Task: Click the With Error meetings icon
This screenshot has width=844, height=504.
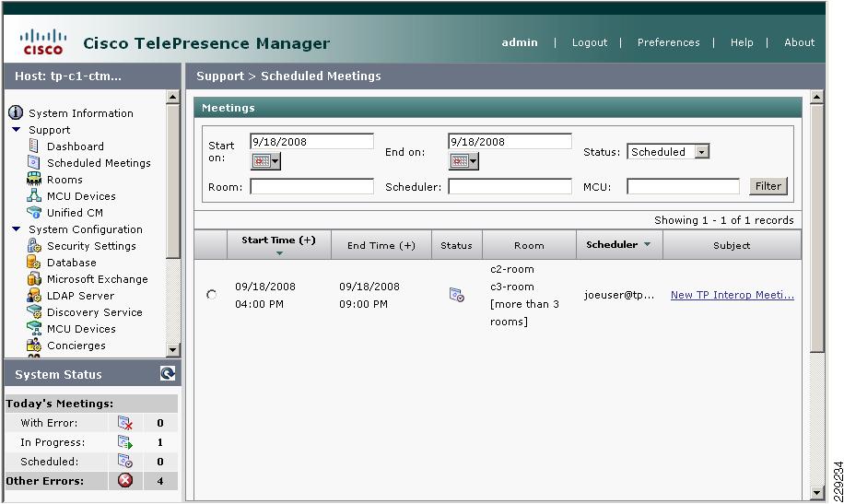Action: tap(125, 423)
